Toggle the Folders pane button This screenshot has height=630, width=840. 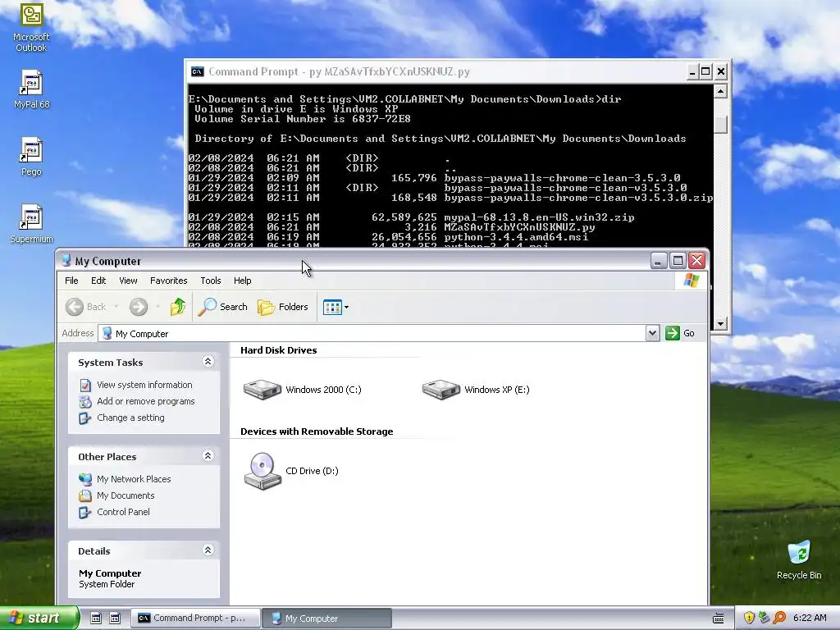[x=283, y=307]
